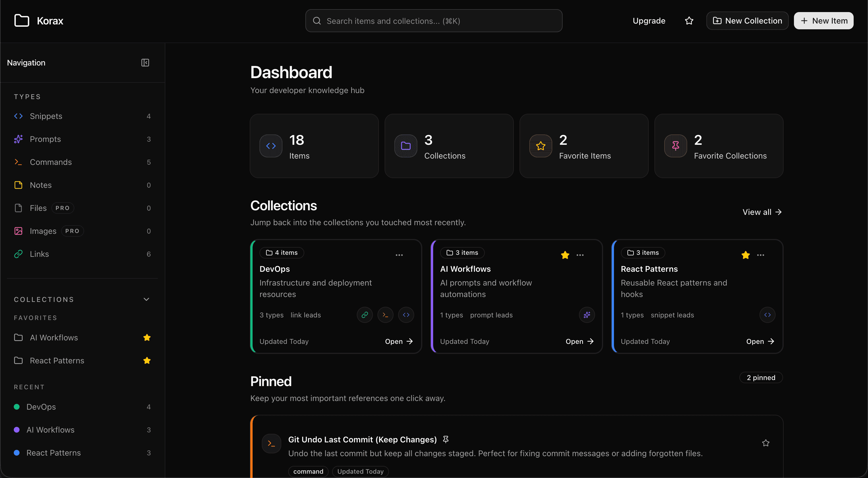Click the purple AI Workflows color dot
Screen dimensions: 868x478
17,429
